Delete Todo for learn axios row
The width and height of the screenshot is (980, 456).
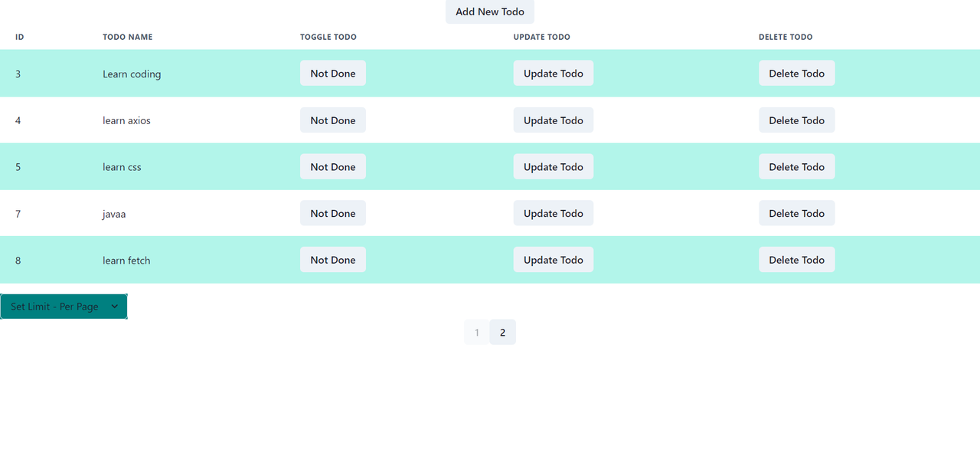click(797, 120)
